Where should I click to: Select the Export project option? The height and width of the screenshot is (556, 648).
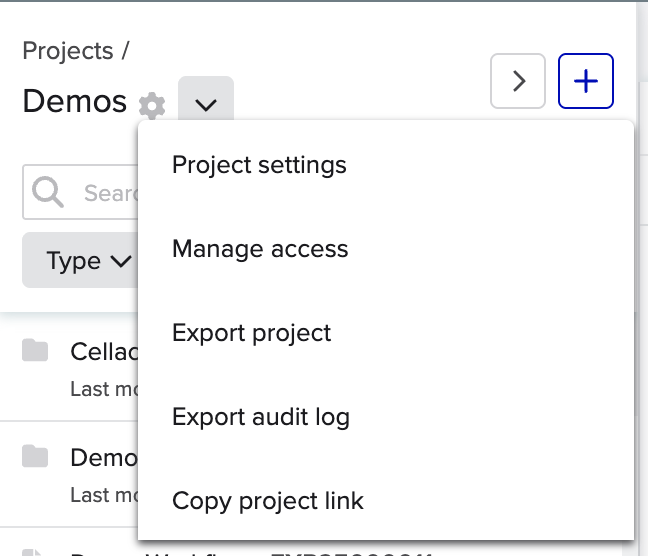point(251,333)
